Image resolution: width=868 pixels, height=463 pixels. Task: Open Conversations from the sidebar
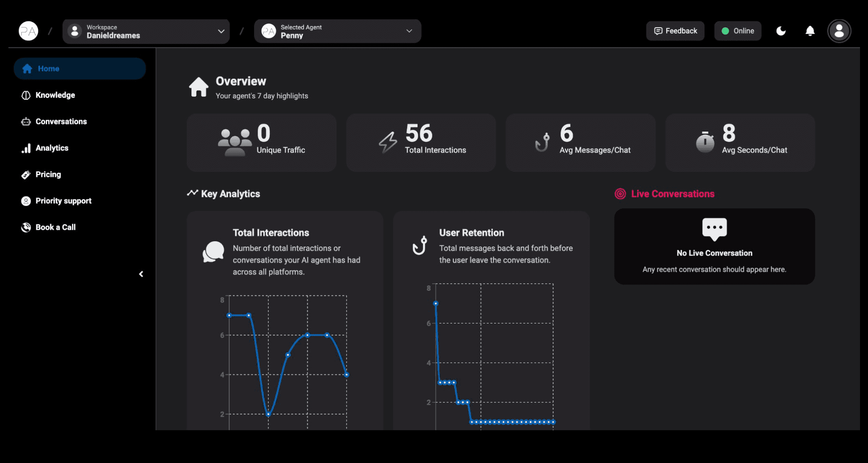61,122
